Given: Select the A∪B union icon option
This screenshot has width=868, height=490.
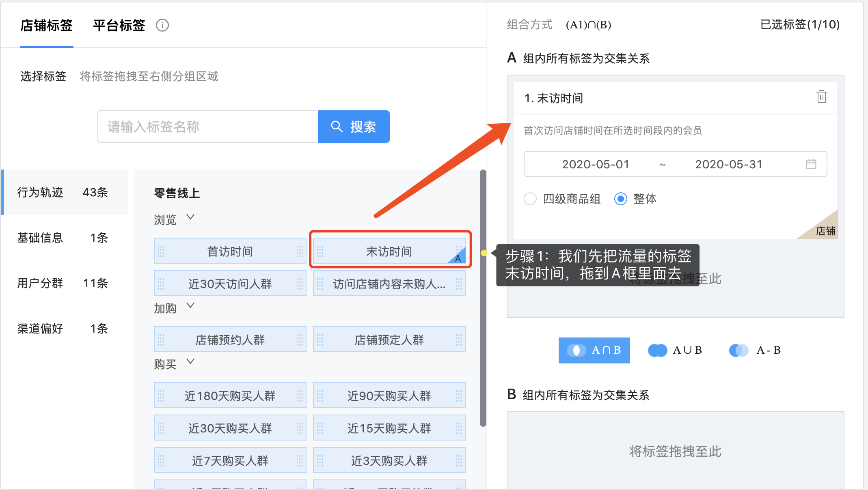Looking at the screenshot, I should pyautogui.click(x=657, y=350).
